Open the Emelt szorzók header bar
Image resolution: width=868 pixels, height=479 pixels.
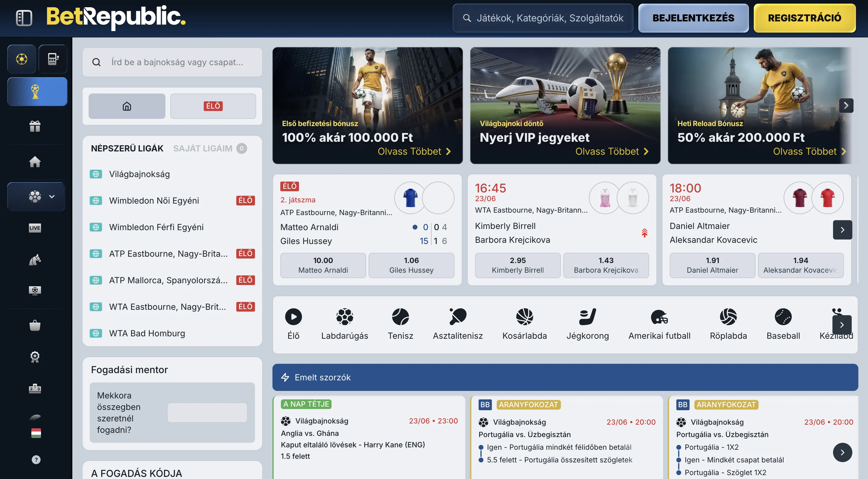(565, 377)
